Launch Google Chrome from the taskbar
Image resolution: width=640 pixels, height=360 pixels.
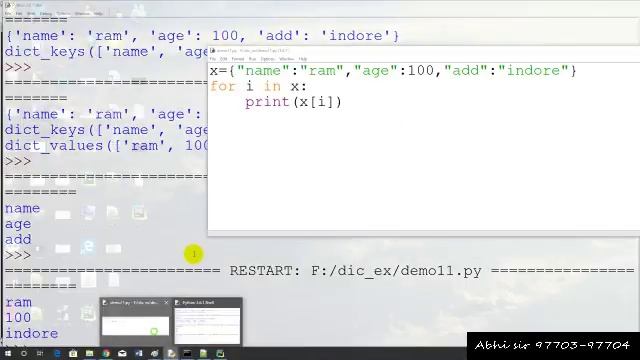106,353
